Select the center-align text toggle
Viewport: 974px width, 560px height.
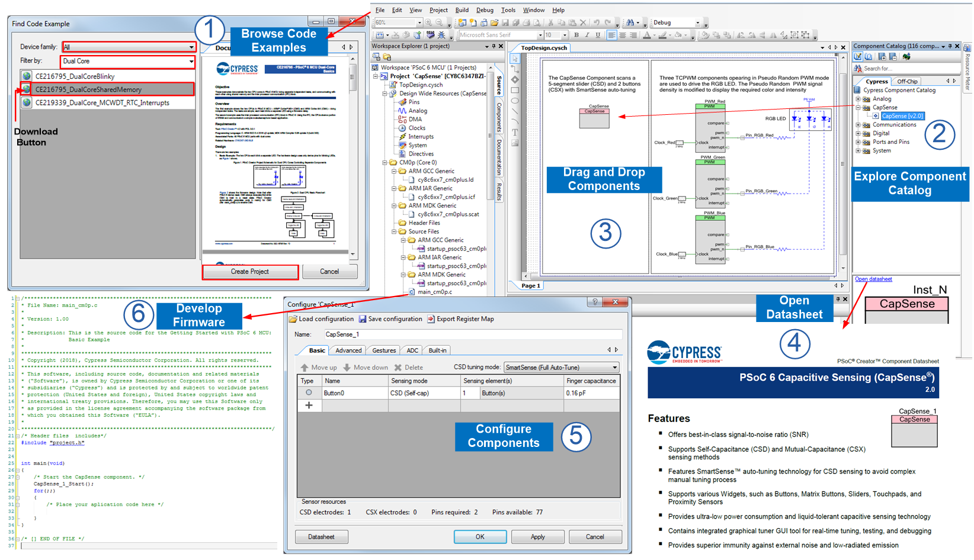pyautogui.click(x=623, y=35)
